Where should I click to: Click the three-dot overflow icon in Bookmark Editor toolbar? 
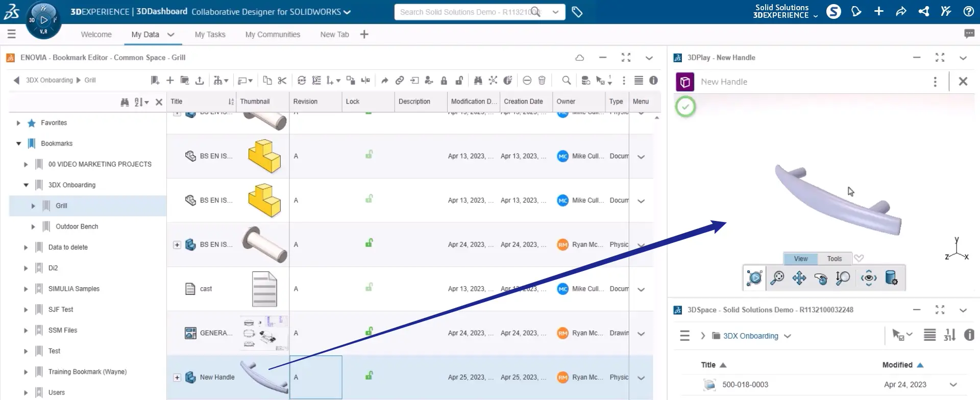pyautogui.click(x=624, y=81)
